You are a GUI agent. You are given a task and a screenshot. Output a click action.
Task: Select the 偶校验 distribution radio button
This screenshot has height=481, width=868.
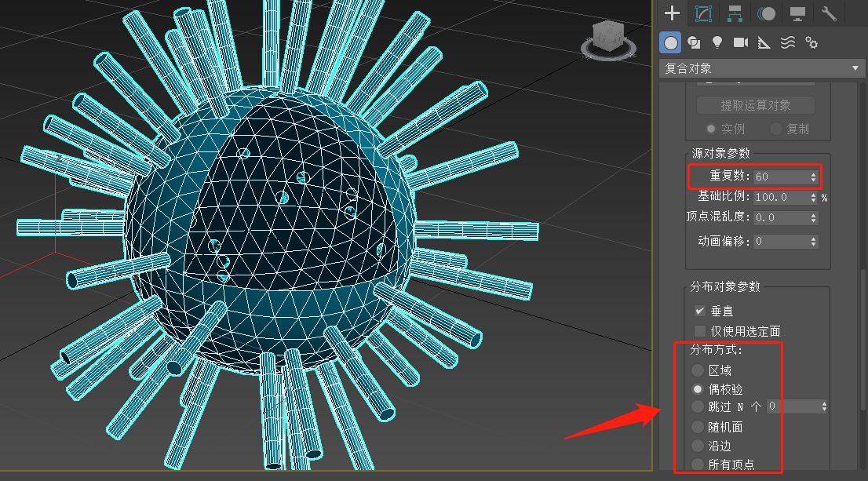[698, 389]
